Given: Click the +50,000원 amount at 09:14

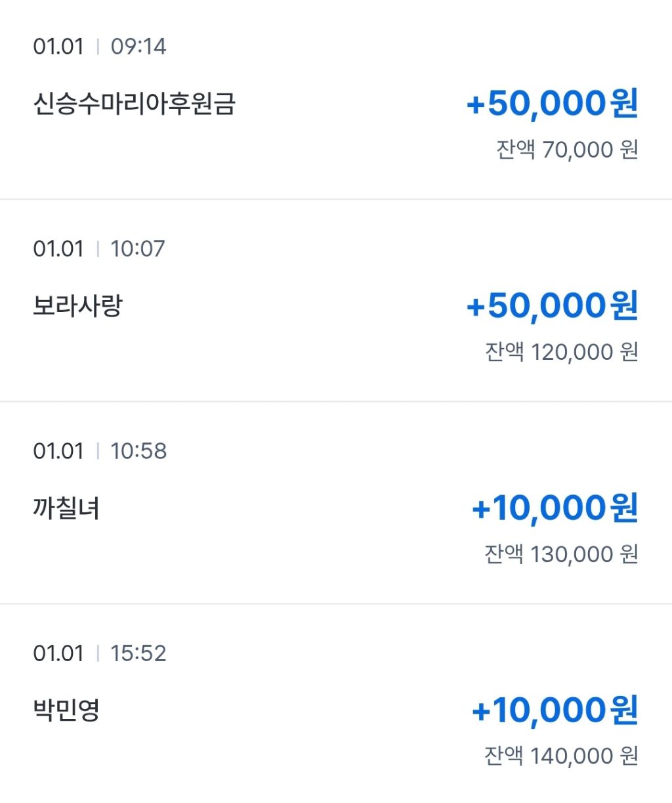Looking at the screenshot, I should pyautogui.click(x=551, y=104).
